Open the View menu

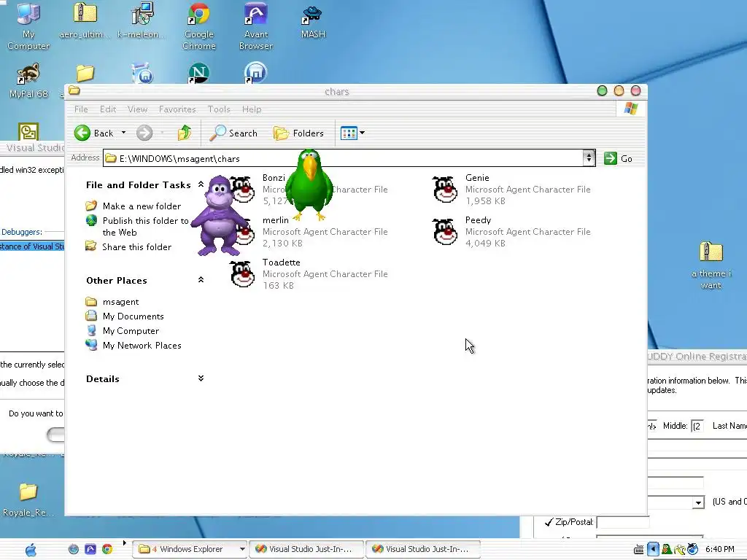137,109
